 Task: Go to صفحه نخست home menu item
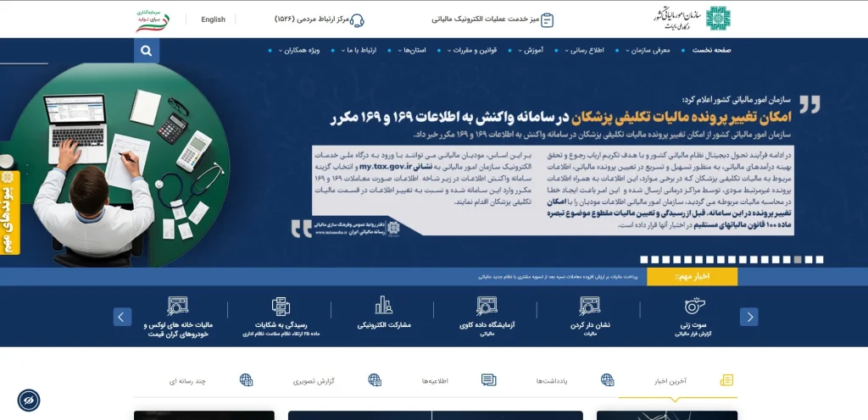pos(710,51)
